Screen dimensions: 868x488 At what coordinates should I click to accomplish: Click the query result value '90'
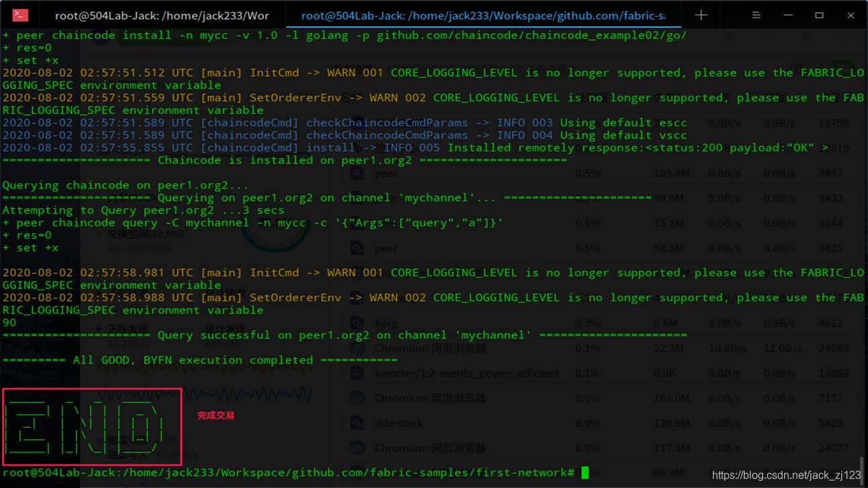tap(9, 323)
